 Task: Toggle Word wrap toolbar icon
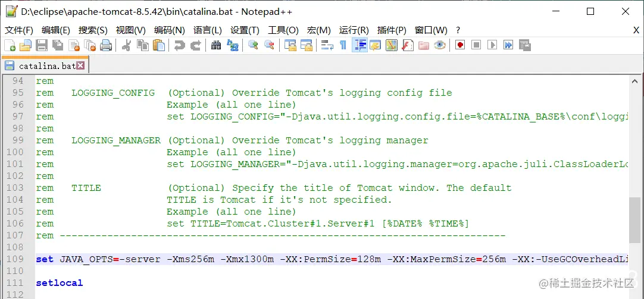[x=327, y=45]
